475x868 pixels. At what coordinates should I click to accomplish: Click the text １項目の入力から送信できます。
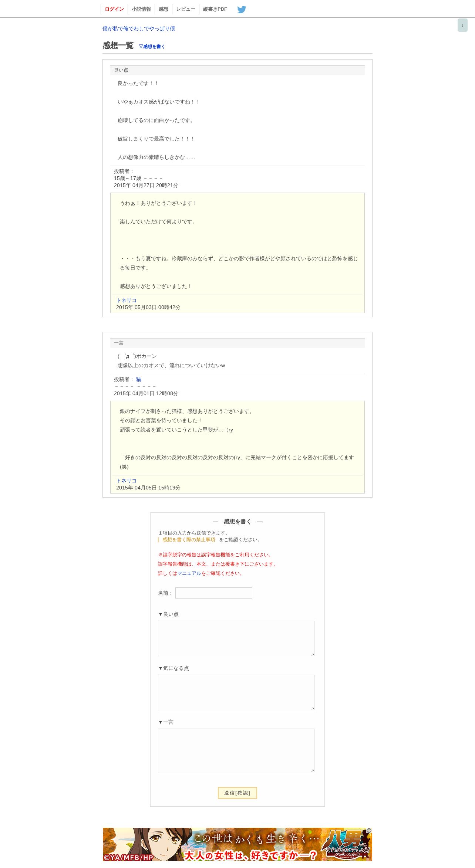click(x=194, y=533)
